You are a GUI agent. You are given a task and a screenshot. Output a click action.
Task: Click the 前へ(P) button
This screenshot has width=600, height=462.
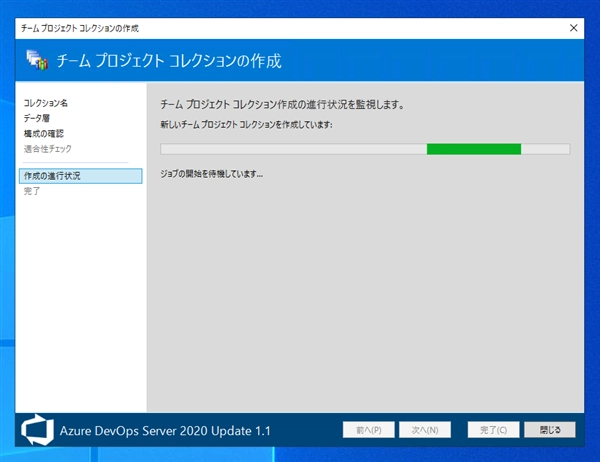tap(368, 430)
